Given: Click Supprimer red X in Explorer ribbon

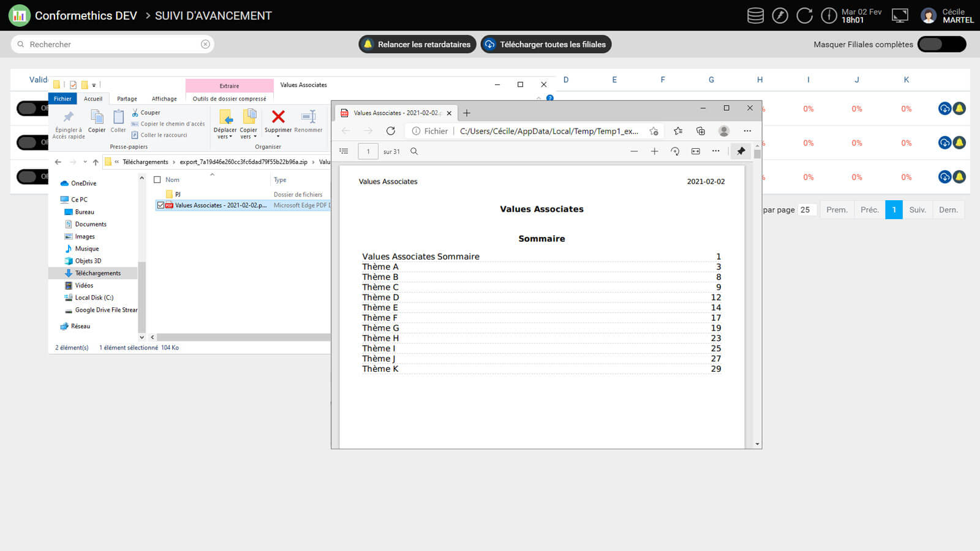Looking at the screenshot, I should pyautogui.click(x=278, y=121).
